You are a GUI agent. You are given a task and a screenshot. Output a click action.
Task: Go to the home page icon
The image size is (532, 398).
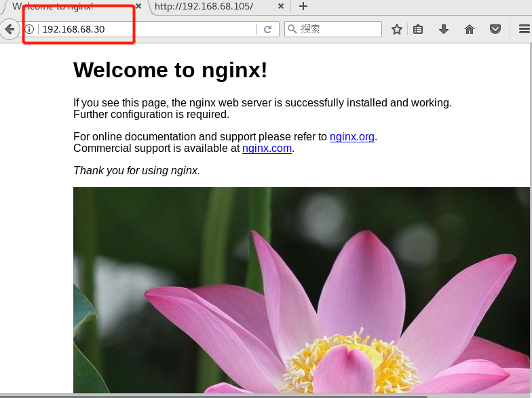470,29
